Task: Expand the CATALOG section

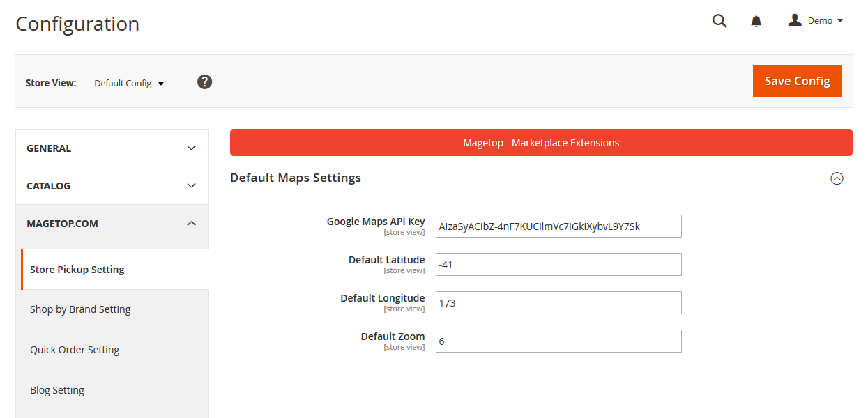Action: pyautogui.click(x=112, y=186)
